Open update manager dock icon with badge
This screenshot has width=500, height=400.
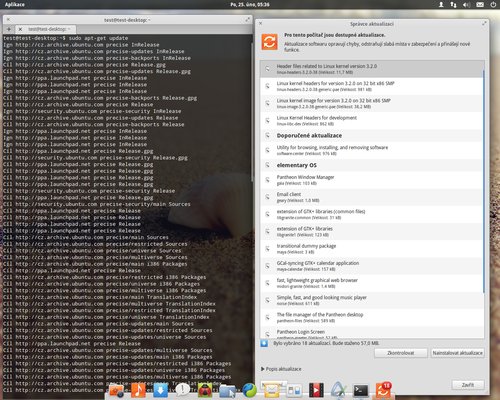pyautogui.click(x=383, y=390)
